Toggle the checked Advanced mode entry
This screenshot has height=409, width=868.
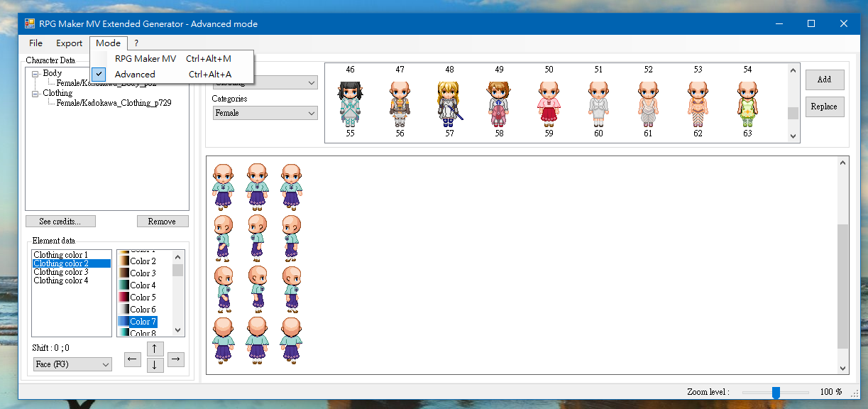(172, 74)
